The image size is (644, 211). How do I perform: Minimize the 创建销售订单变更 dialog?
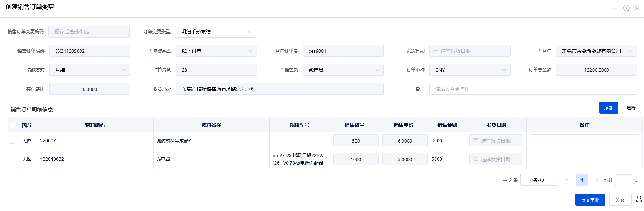(615, 8)
